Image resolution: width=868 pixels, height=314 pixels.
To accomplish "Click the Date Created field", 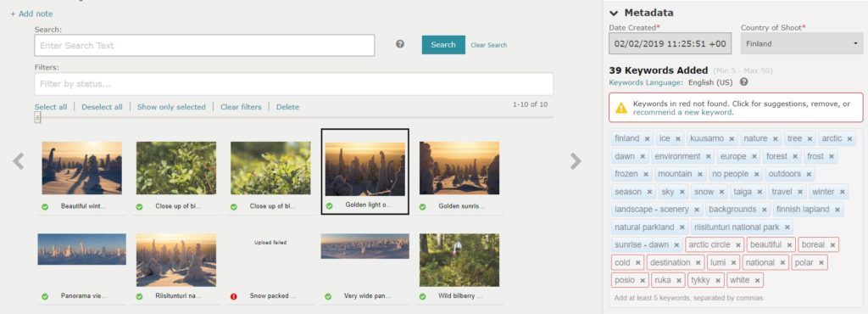I will click(670, 44).
